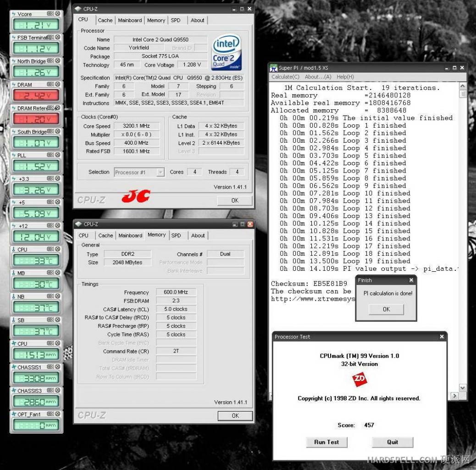Click CPU-Z diamond icon in top window title
Viewport: 476px width, 470px height.
tap(78, 9)
